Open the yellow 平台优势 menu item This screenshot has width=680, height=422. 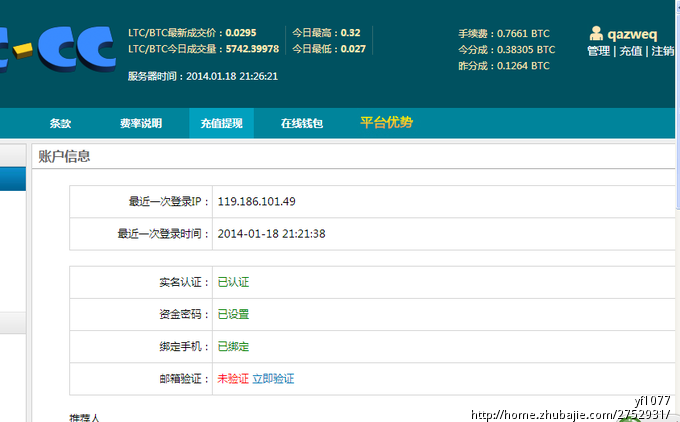click(386, 123)
